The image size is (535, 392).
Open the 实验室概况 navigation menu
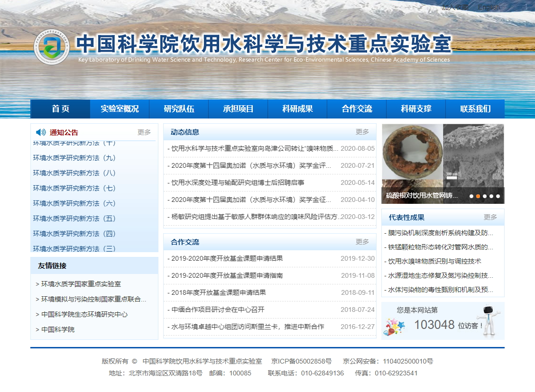[120, 109]
